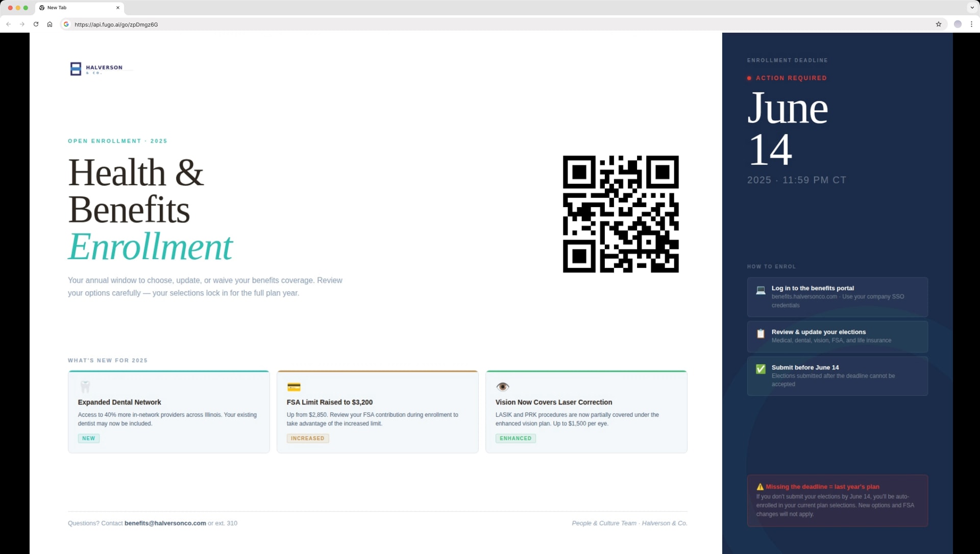Click the large June 14 deadline date

[788, 128]
